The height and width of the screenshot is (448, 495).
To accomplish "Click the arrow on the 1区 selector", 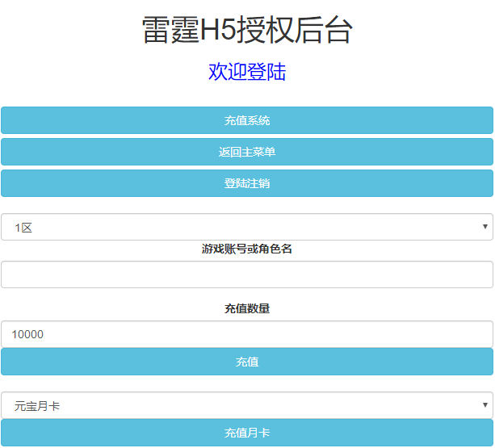I will [x=485, y=227].
